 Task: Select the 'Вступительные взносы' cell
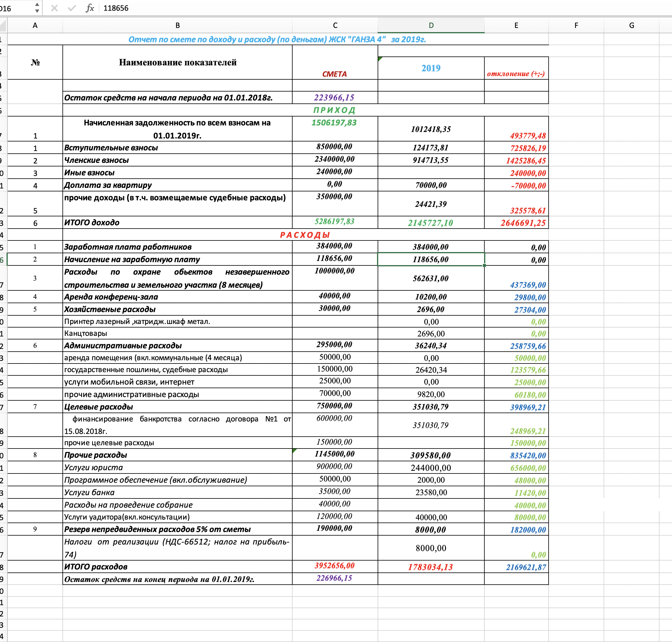(177, 147)
